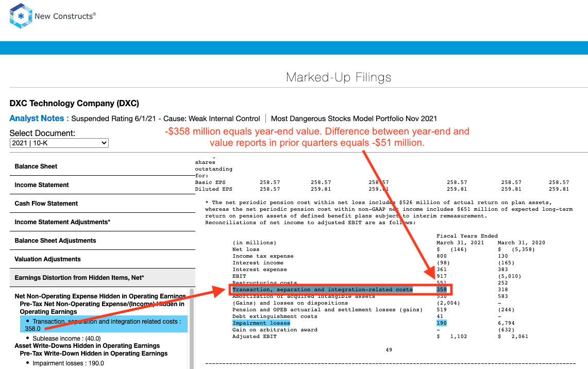Select the Sublease income : (40.0) item

[66, 338]
